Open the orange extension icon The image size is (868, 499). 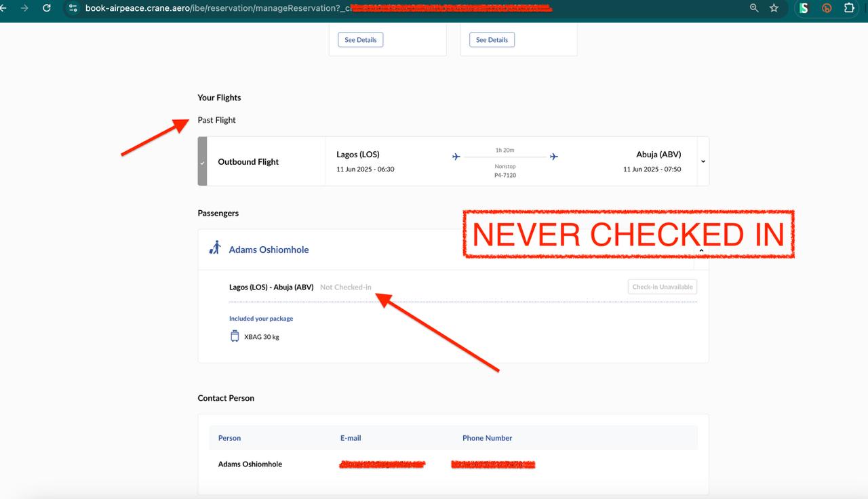point(827,8)
